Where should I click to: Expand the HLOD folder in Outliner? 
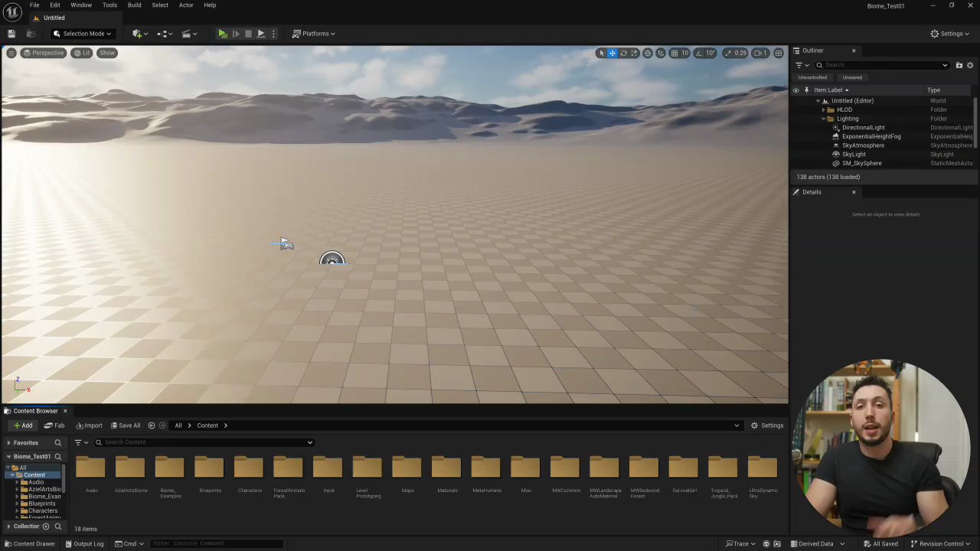pyautogui.click(x=823, y=109)
